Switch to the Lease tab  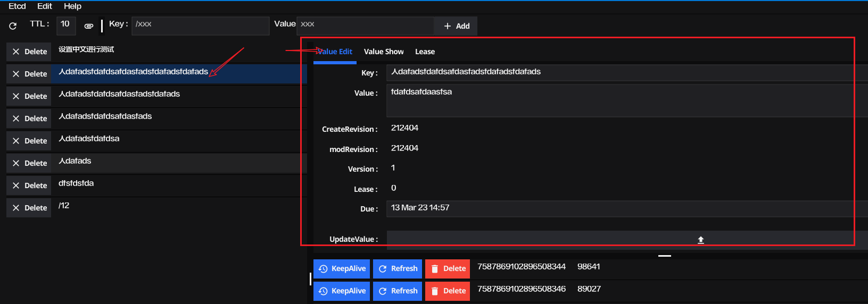point(425,52)
